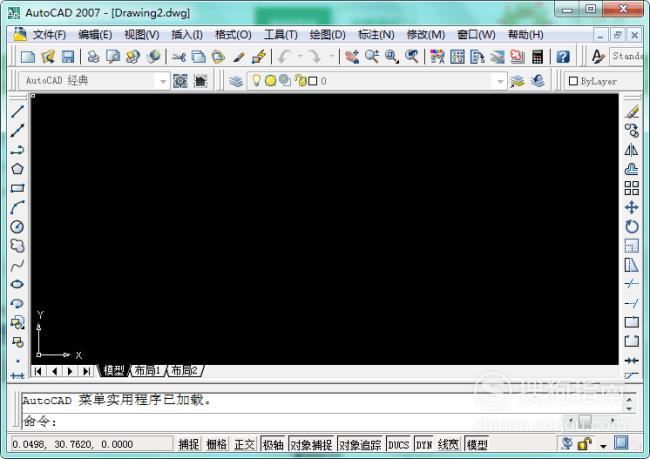Open the Help question mark icon
Screen dimensions: 650x459
(563, 57)
